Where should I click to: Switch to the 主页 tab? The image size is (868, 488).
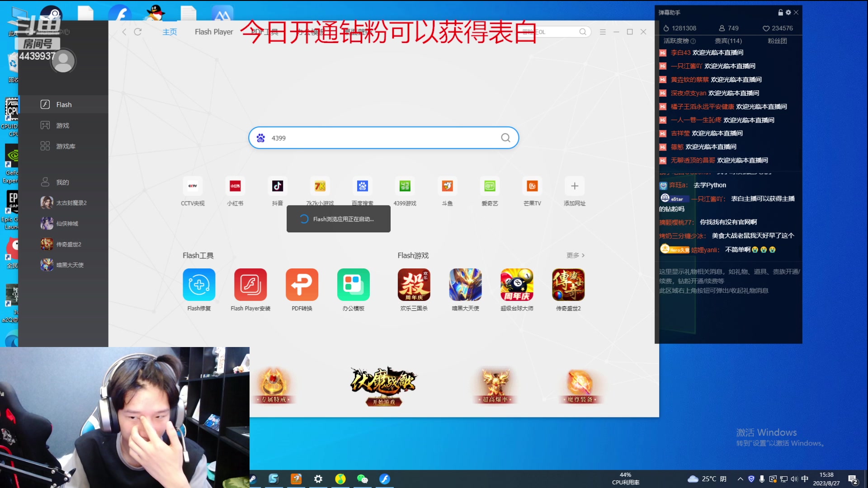tap(170, 32)
